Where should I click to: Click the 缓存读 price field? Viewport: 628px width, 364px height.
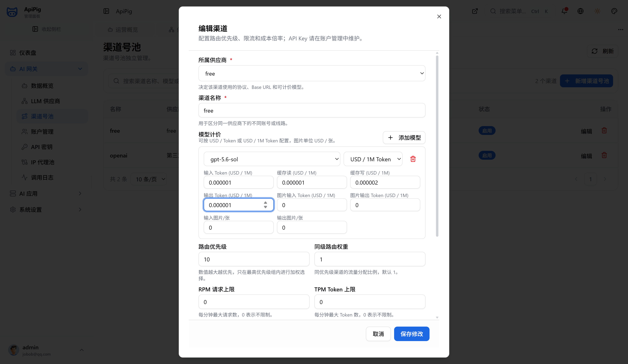(312, 182)
